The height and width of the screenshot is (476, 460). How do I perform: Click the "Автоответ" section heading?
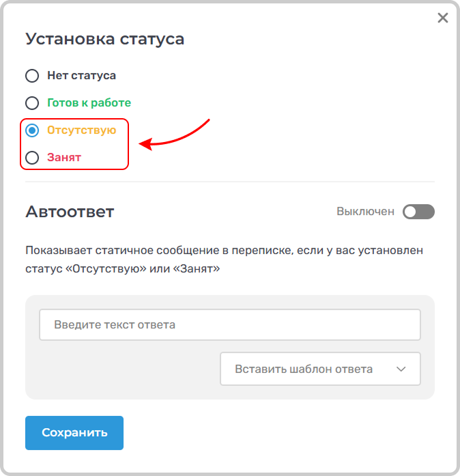coord(70,212)
